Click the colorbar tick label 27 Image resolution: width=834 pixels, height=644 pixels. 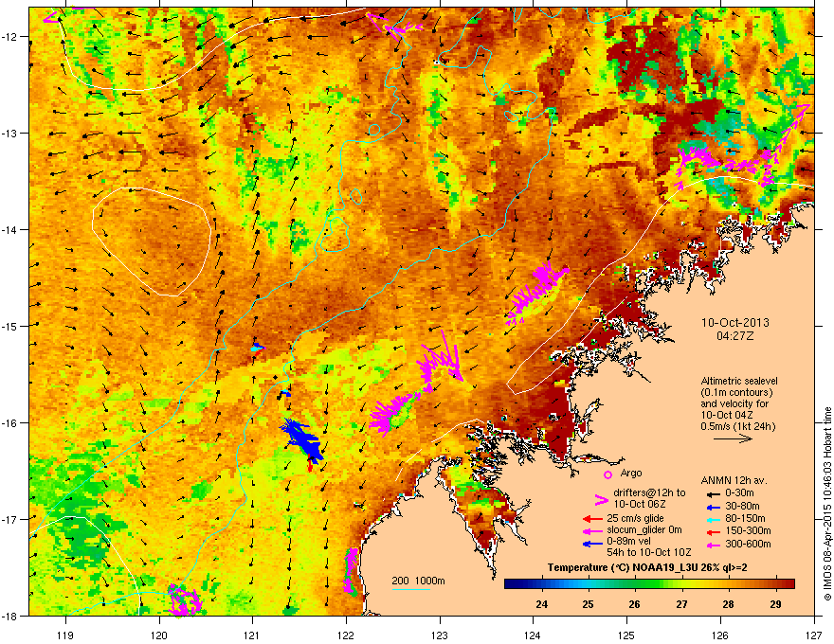681,604
